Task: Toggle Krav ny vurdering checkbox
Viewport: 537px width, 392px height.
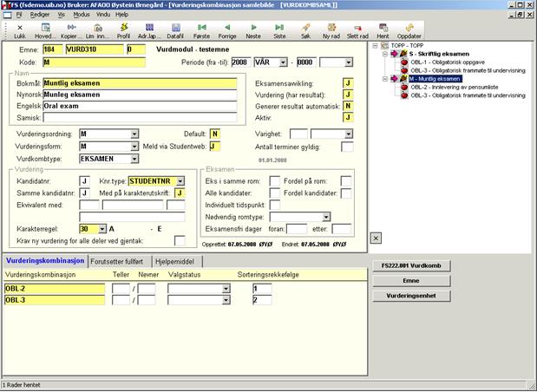Action: [x=180, y=240]
